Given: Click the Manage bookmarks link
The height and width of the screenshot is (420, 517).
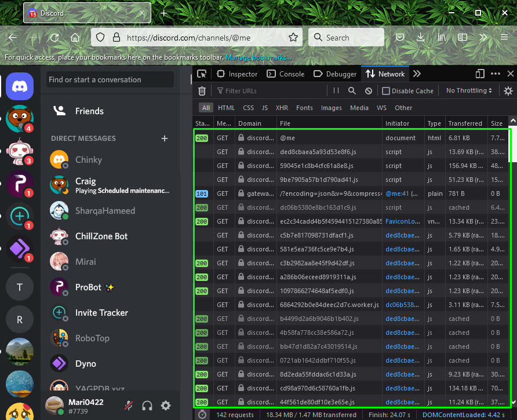Looking at the screenshot, I should [x=258, y=57].
